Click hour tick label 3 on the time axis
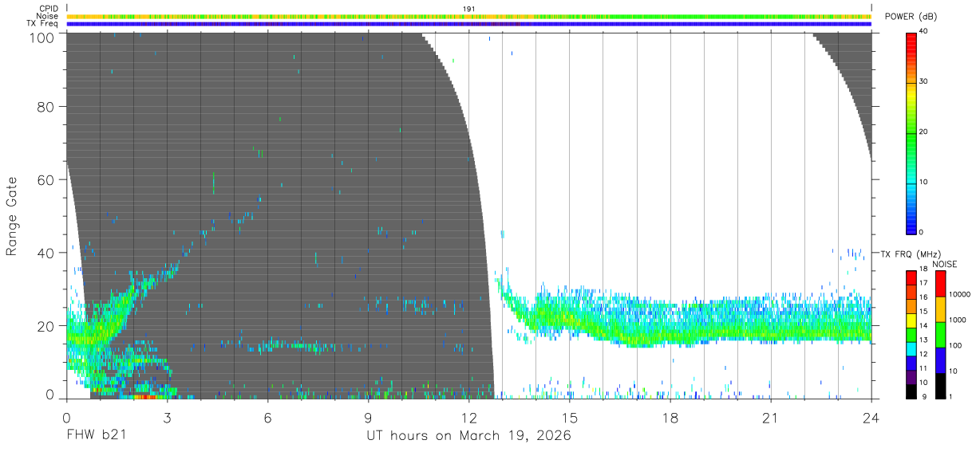 click(x=167, y=417)
